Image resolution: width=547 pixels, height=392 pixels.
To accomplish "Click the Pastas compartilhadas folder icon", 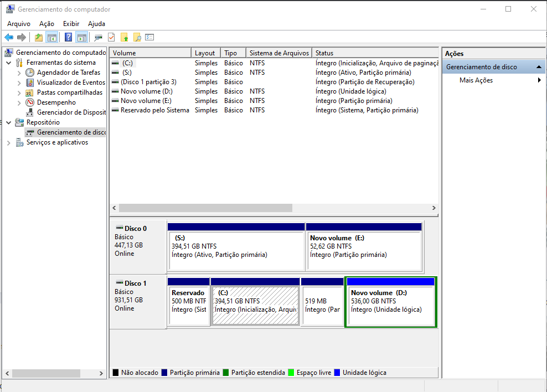I will [x=30, y=92].
